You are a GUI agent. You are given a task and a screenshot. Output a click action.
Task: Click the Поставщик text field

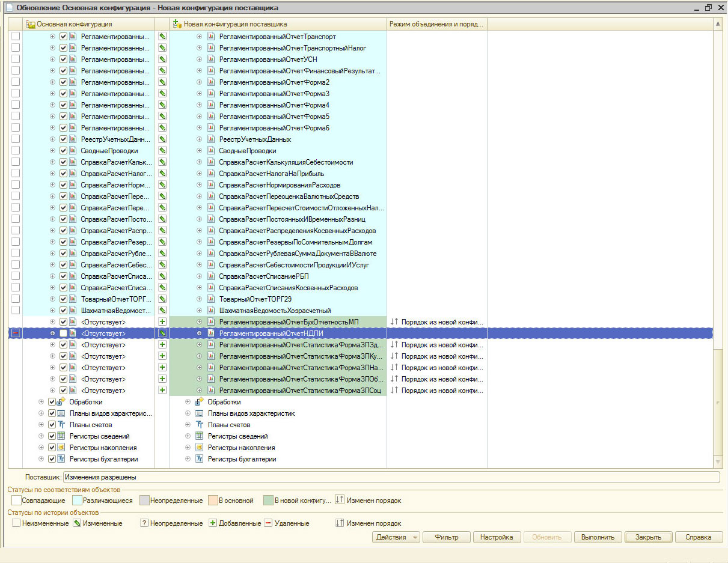(391, 477)
